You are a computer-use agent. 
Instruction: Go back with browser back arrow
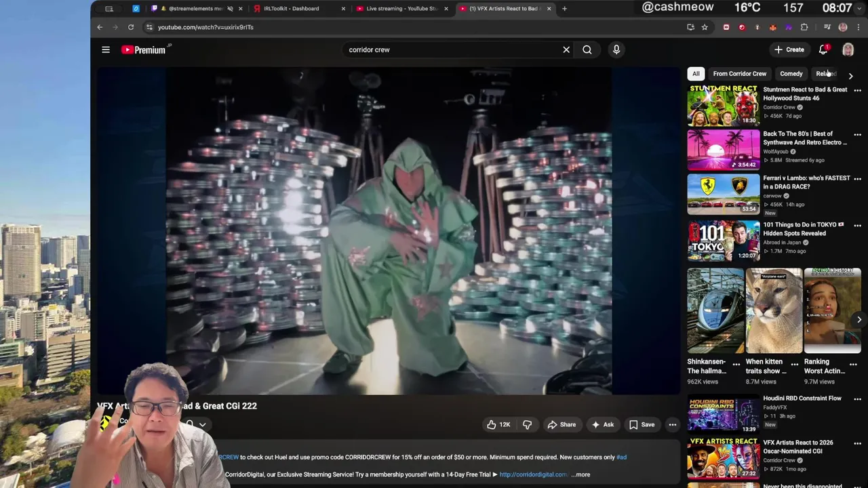[x=100, y=27]
